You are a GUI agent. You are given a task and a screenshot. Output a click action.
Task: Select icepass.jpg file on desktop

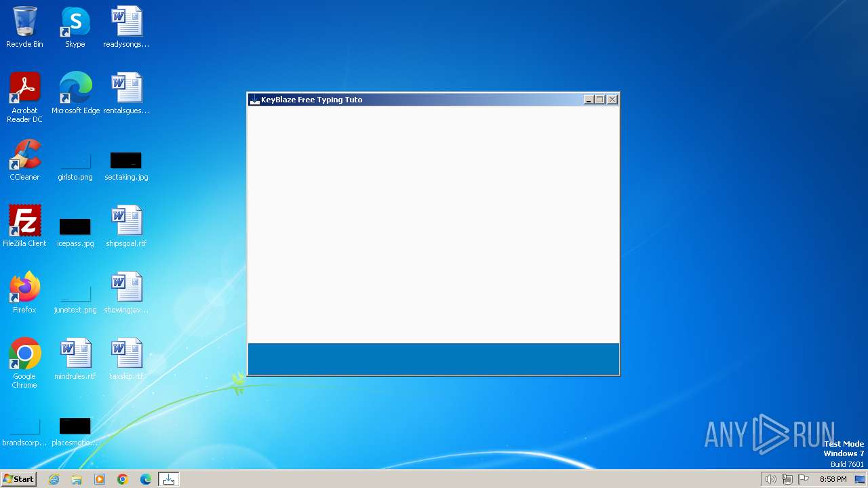pyautogui.click(x=75, y=232)
